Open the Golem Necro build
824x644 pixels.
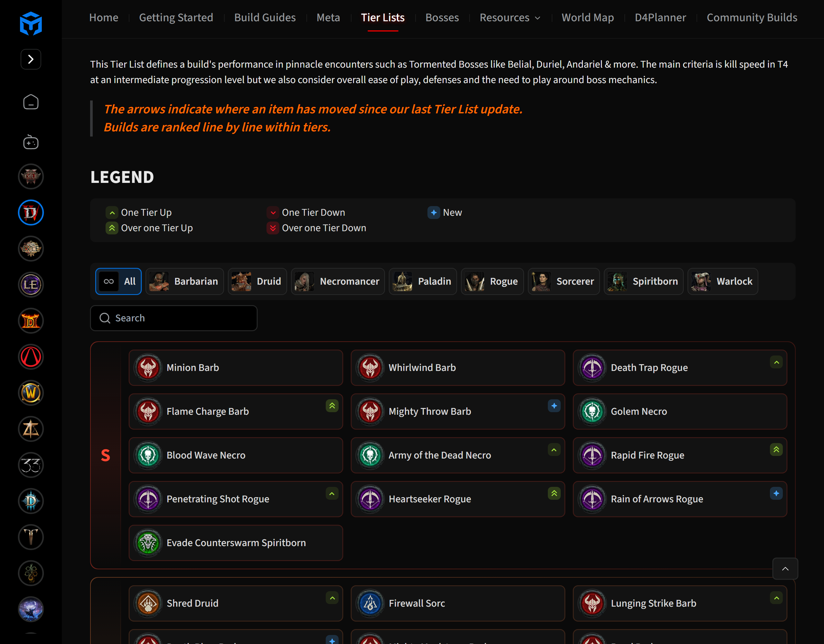tap(680, 412)
